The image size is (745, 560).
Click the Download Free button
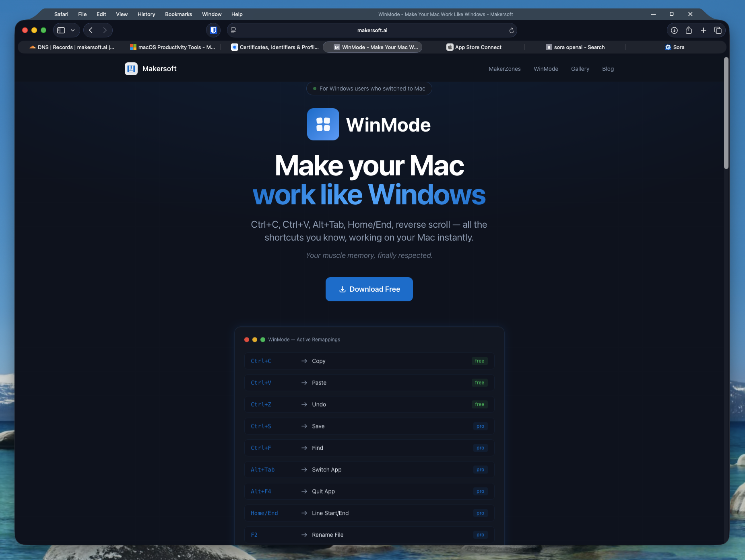369,289
